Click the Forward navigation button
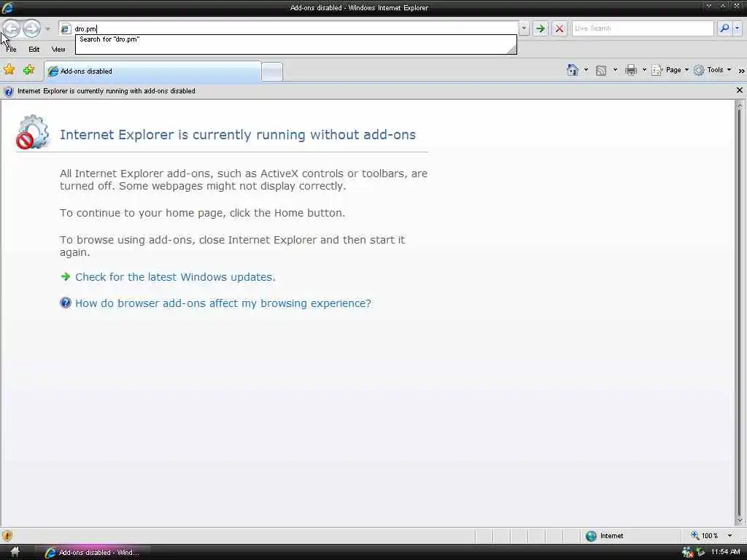Viewport: 747px width, 560px height. 31,28
